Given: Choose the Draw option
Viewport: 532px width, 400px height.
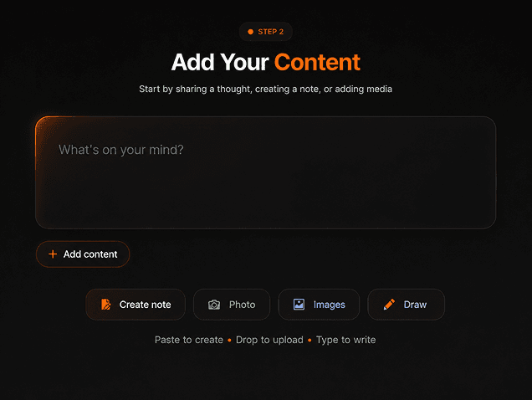Looking at the screenshot, I should 407,305.
